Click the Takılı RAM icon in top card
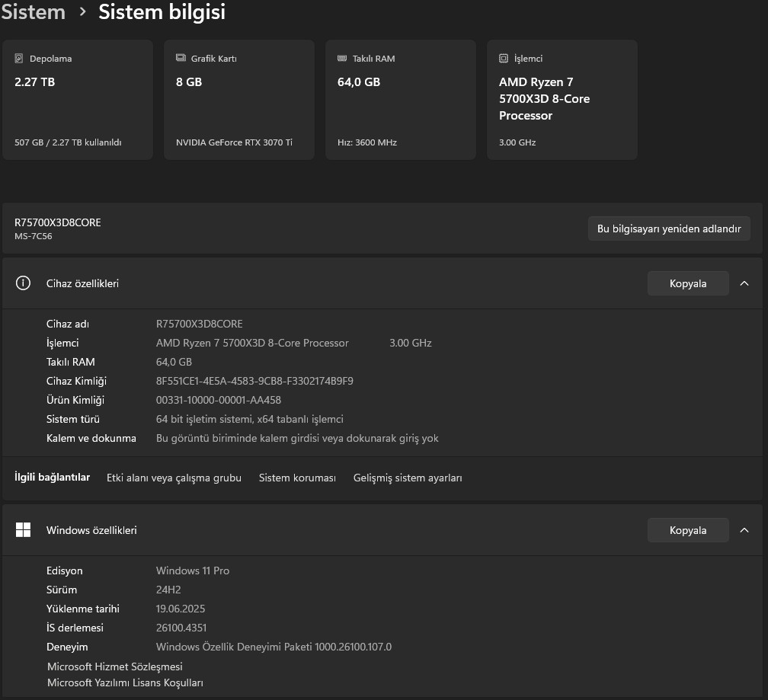Viewport: 768px width, 700px height. [x=342, y=58]
